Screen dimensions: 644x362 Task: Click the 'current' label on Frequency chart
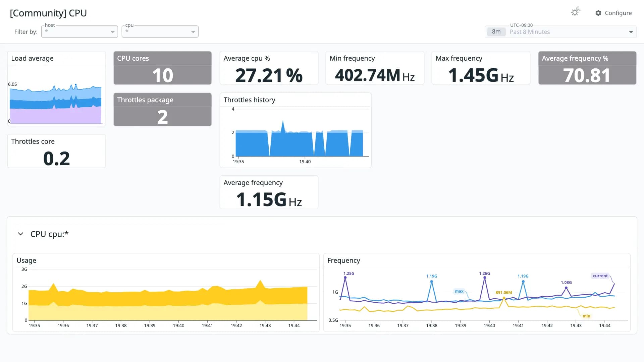tap(600, 276)
